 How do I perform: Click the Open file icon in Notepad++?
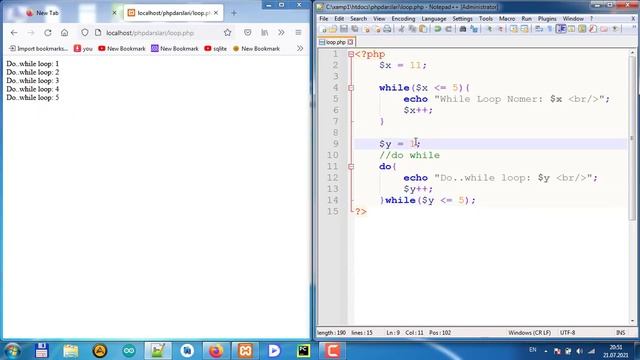333,29
